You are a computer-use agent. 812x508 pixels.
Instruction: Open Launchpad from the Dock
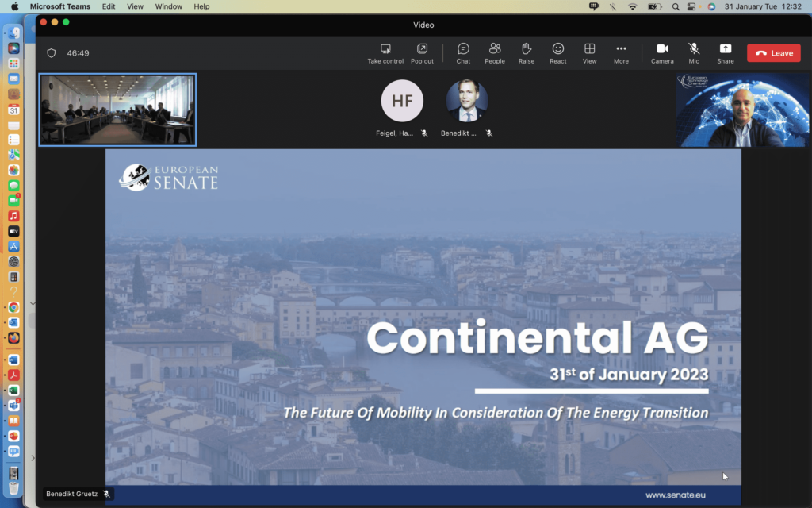coord(14,63)
